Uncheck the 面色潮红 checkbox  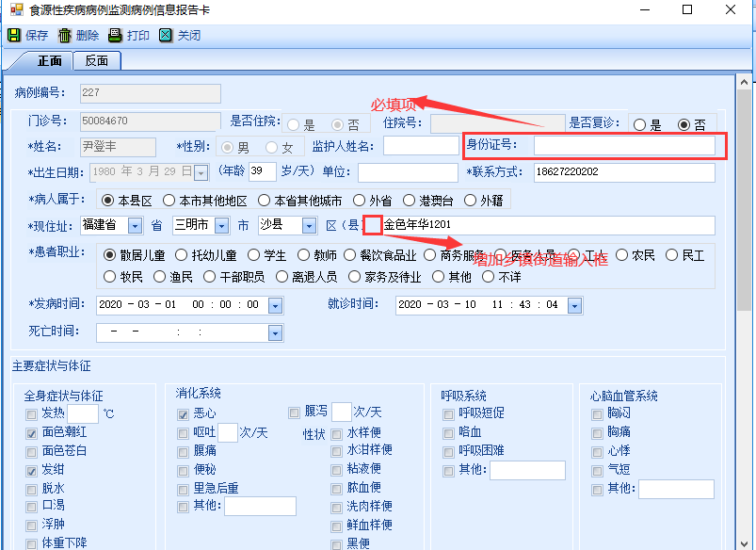click(32, 433)
